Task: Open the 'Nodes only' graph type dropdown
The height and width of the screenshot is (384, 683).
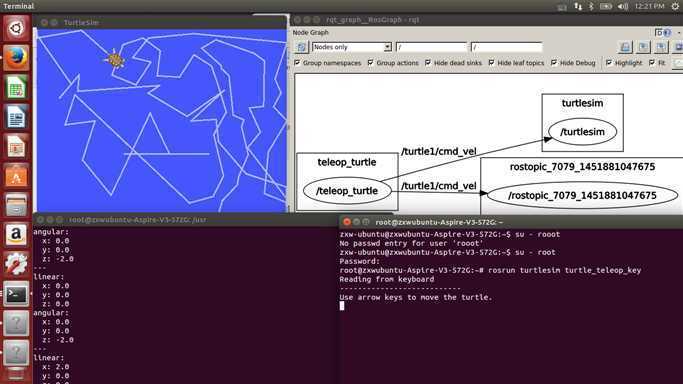Action: tap(352, 47)
